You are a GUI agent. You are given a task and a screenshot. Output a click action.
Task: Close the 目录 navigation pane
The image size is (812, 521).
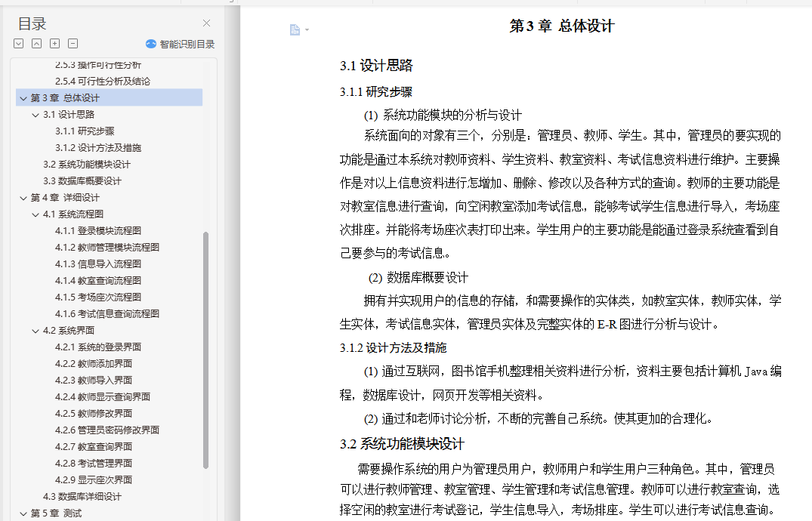pos(207,23)
